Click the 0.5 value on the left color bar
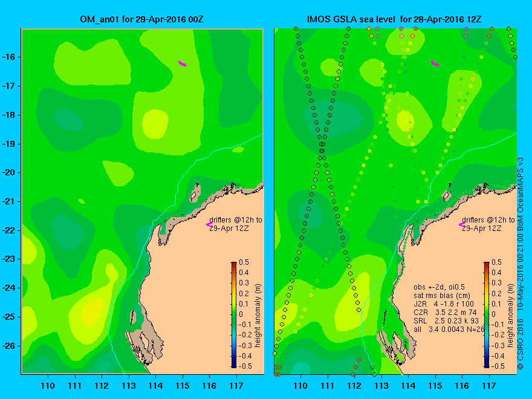 (244, 262)
